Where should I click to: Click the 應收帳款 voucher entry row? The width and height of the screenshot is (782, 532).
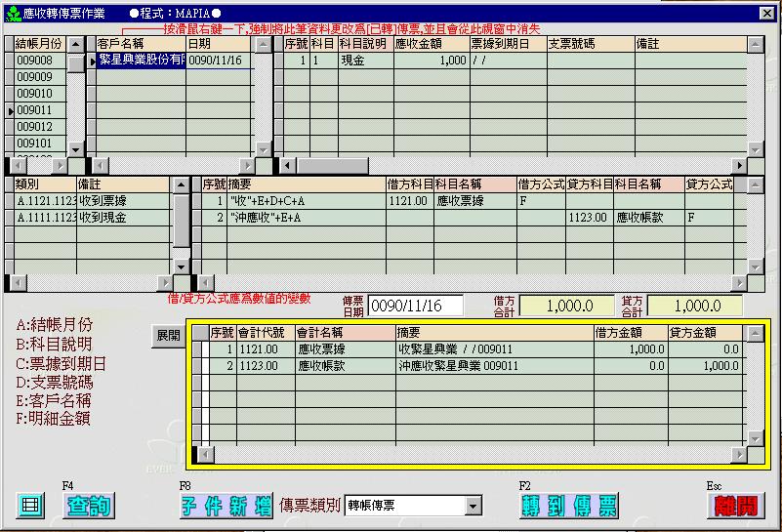pos(469,366)
